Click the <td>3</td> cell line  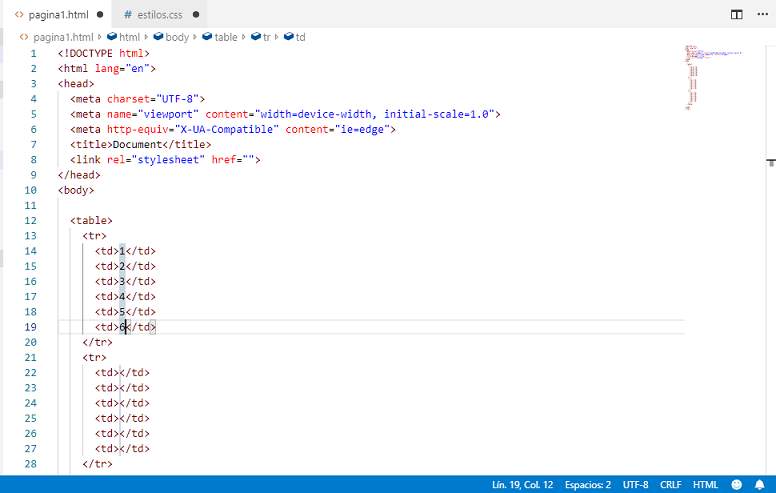[x=125, y=282]
